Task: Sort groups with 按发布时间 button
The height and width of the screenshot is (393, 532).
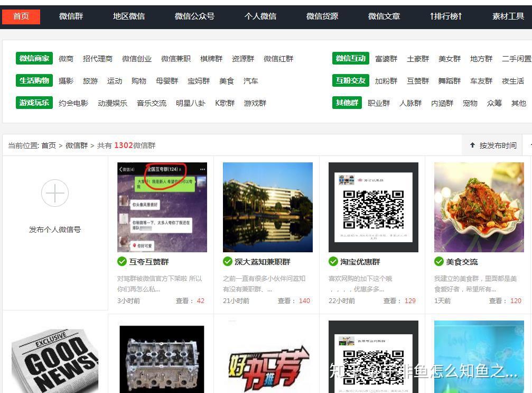Action: [x=492, y=145]
